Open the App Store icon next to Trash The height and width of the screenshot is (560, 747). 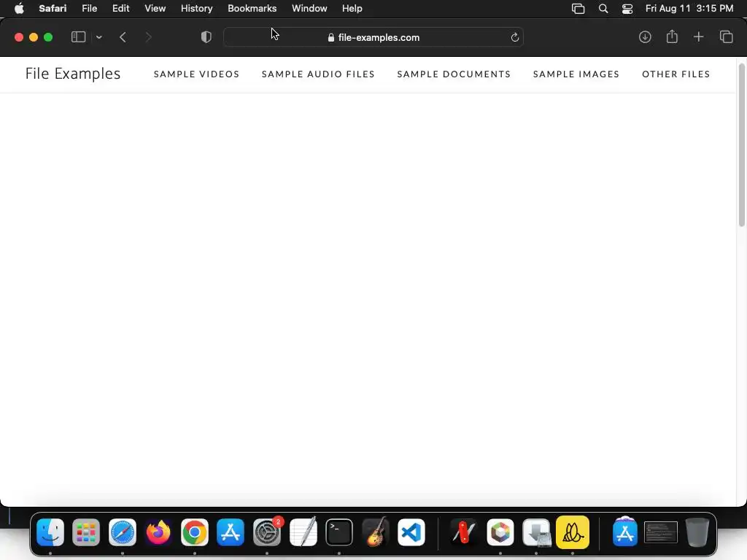624,532
